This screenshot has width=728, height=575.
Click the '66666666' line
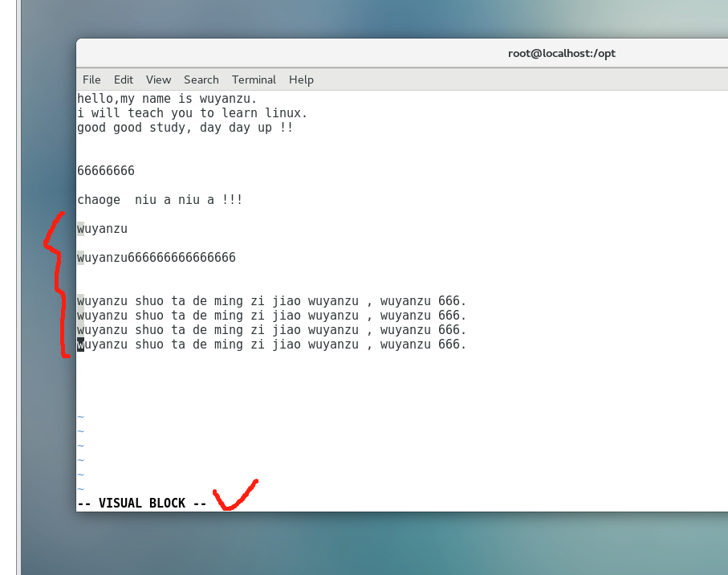tap(106, 171)
